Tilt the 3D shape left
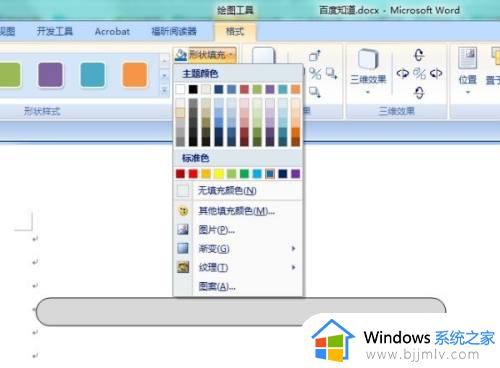The image size is (500, 368). pyautogui.click(x=403, y=73)
